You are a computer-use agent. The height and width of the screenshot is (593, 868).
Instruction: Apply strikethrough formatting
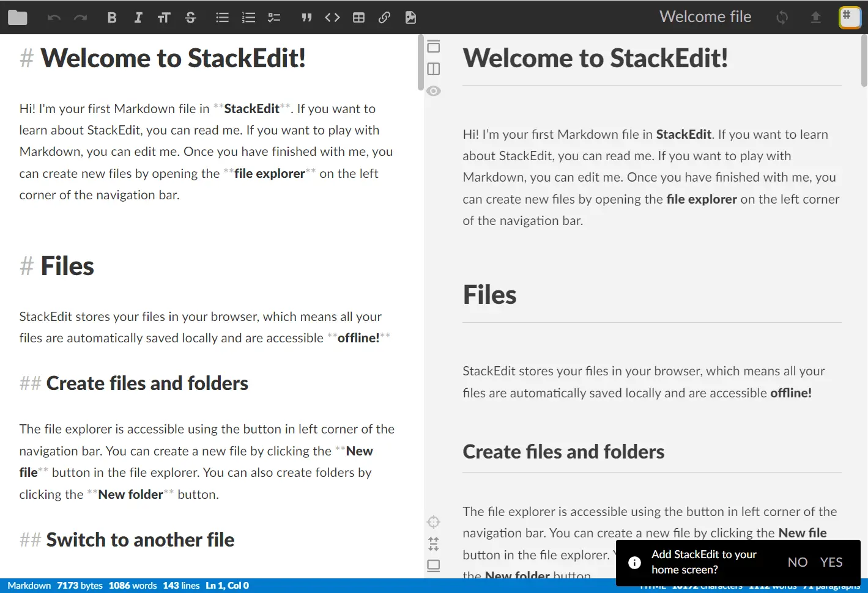click(x=190, y=17)
